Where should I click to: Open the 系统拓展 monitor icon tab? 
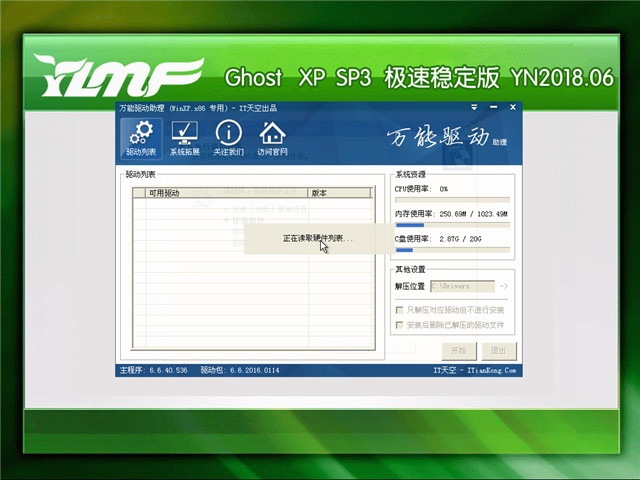(x=185, y=139)
